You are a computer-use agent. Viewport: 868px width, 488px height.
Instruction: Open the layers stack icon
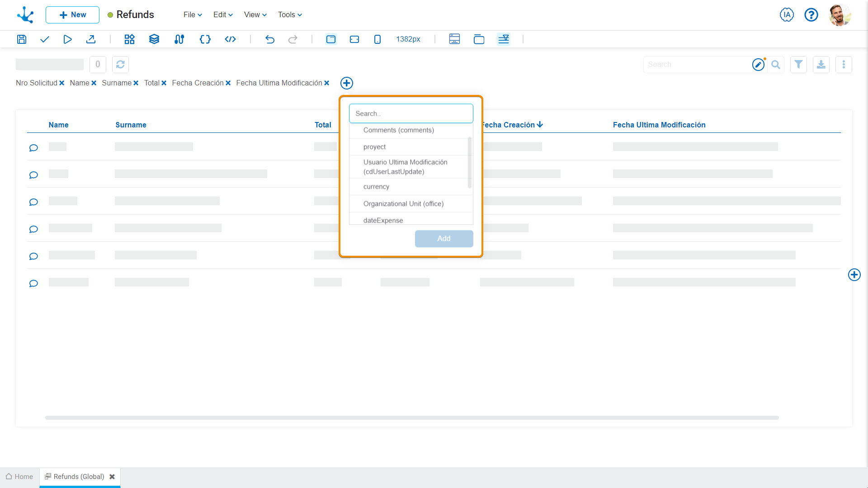coord(154,39)
